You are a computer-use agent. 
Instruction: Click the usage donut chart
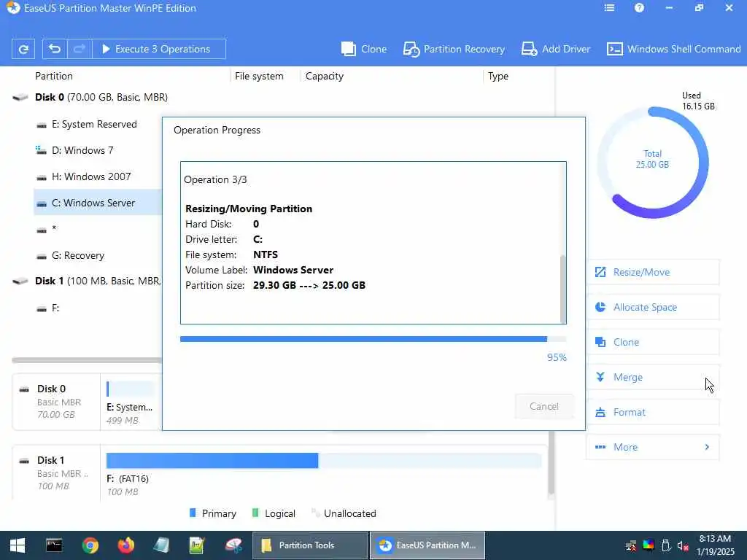pyautogui.click(x=653, y=163)
